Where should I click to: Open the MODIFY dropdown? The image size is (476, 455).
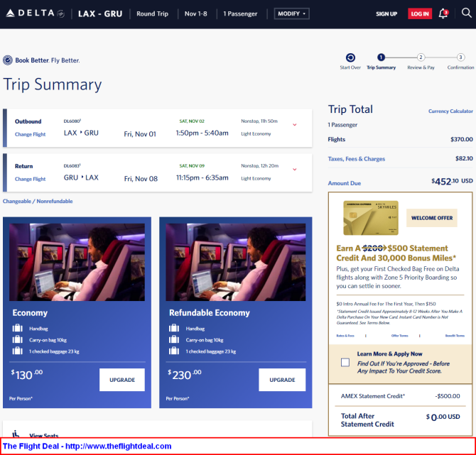[292, 13]
